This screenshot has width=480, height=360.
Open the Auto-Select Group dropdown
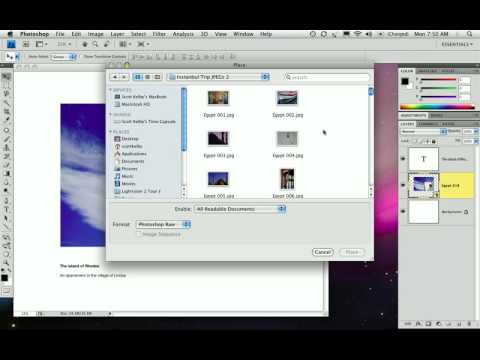click(x=63, y=57)
